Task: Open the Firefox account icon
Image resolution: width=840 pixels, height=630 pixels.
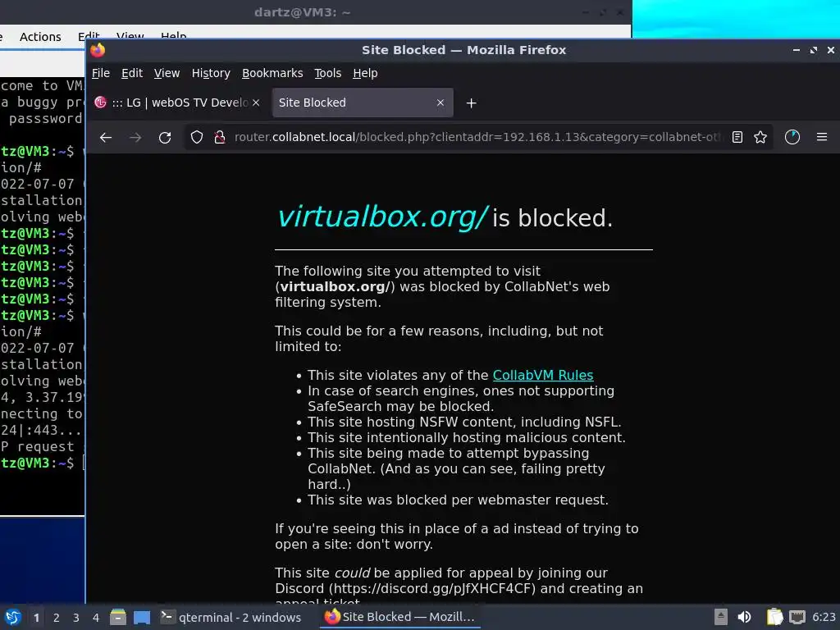Action: click(792, 137)
